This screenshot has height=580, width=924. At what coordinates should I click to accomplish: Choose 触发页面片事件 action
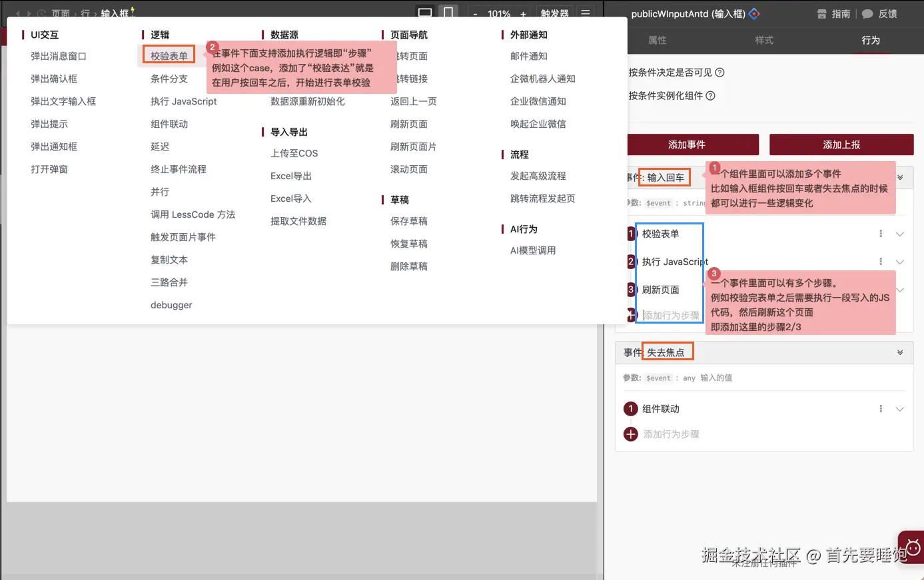[183, 237]
